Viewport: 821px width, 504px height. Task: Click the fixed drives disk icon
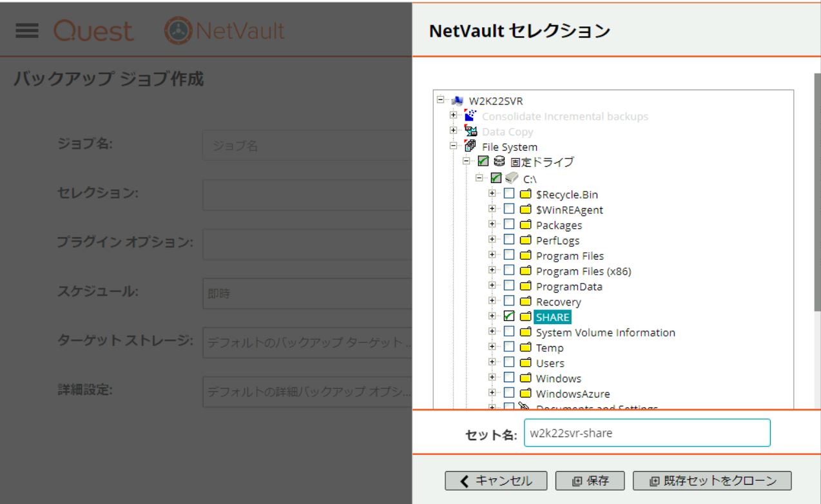point(498,162)
